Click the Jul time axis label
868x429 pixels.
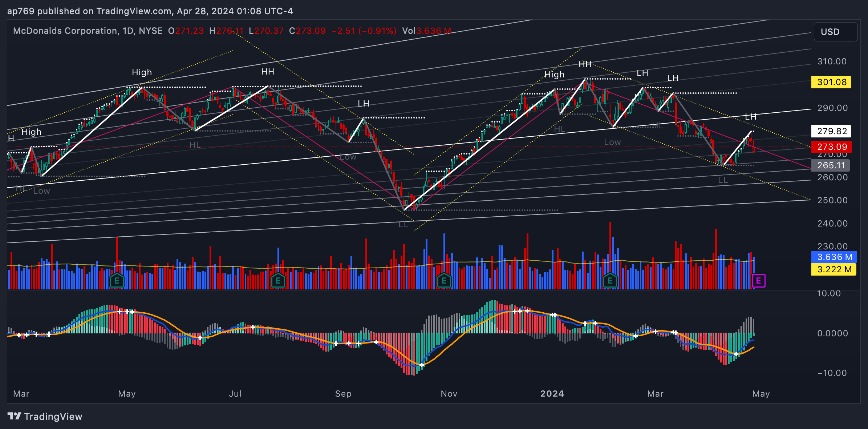click(235, 394)
